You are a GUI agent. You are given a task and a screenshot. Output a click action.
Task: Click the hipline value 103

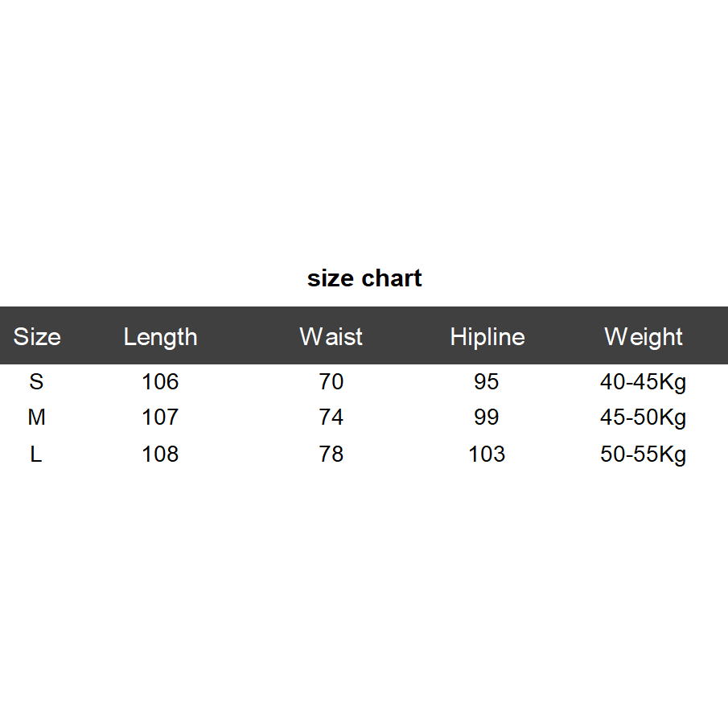[x=487, y=454]
